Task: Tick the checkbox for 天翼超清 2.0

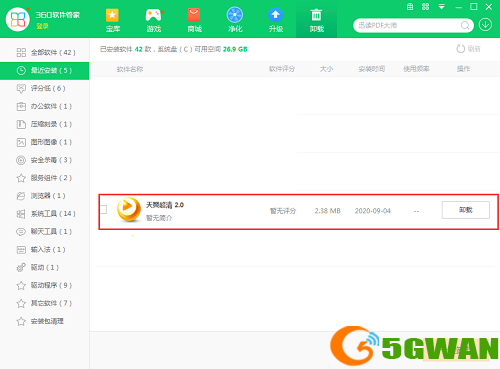Action: pyautogui.click(x=104, y=210)
